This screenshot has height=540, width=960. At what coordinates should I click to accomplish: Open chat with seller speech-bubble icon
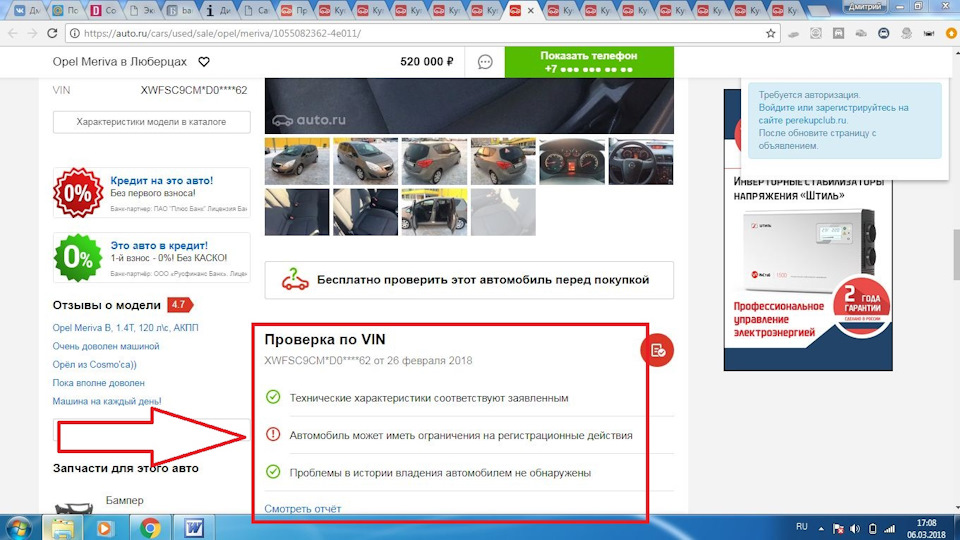point(485,62)
